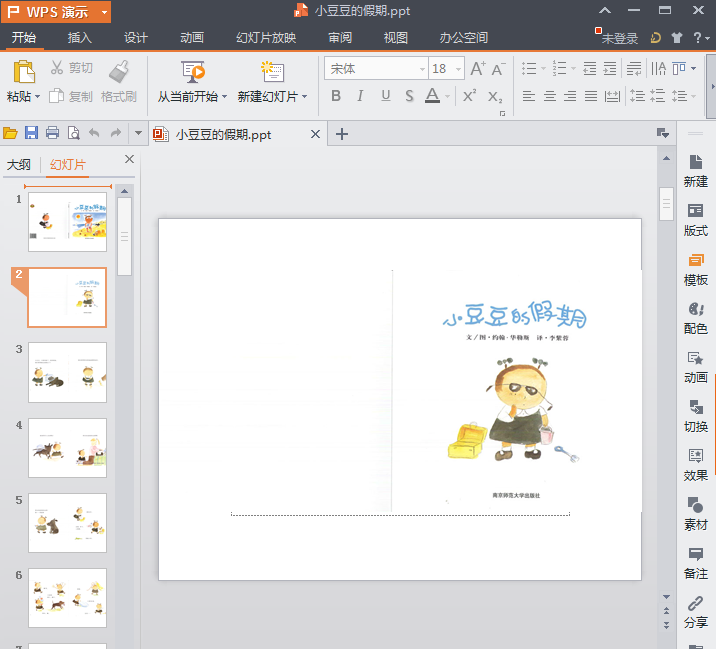Screen dimensions: 716x649
Task: Toggle text shadow S button
Action: pyautogui.click(x=410, y=96)
